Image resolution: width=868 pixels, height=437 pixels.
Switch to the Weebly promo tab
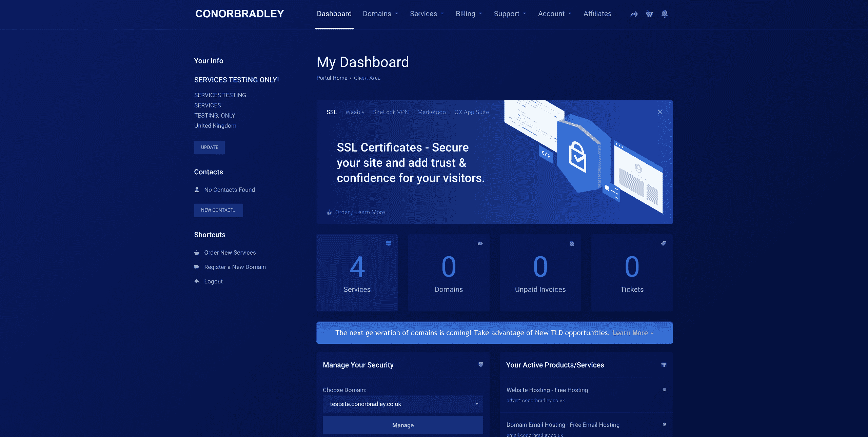[x=355, y=112]
